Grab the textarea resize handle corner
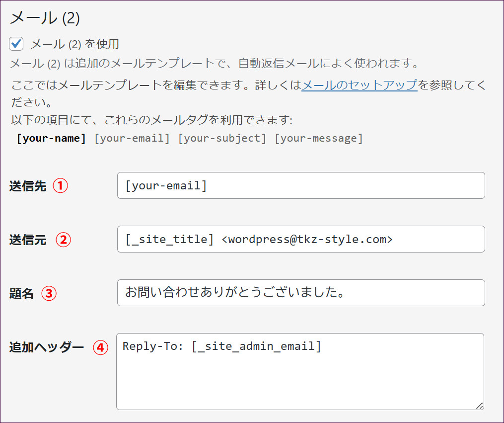The image size is (504, 423). pos(479,405)
